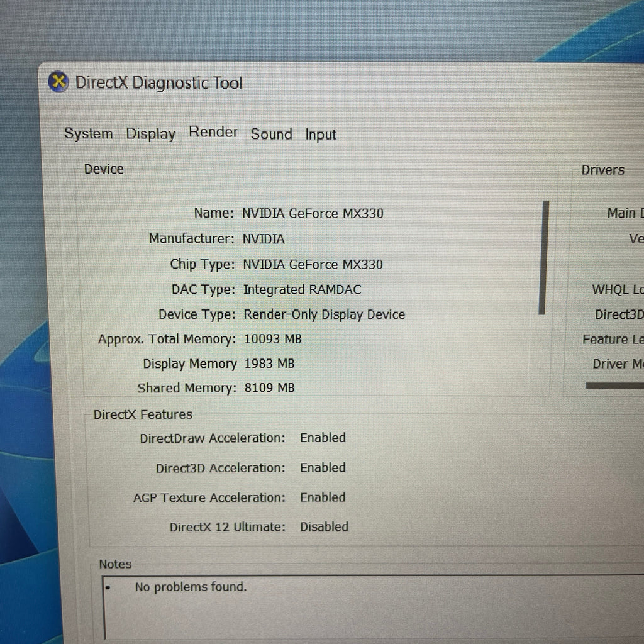644x644 pixels.
Task: Click the Device group label
Action: point(104,169)
